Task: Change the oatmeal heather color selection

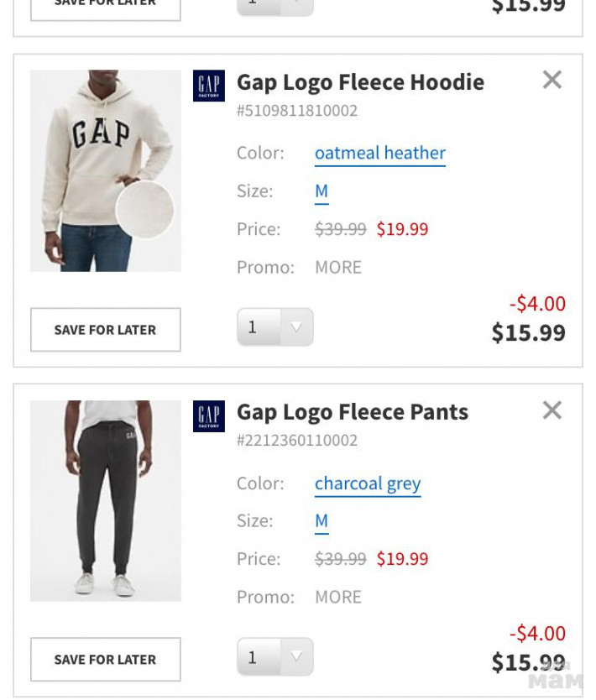Action: tap(379, 153)
